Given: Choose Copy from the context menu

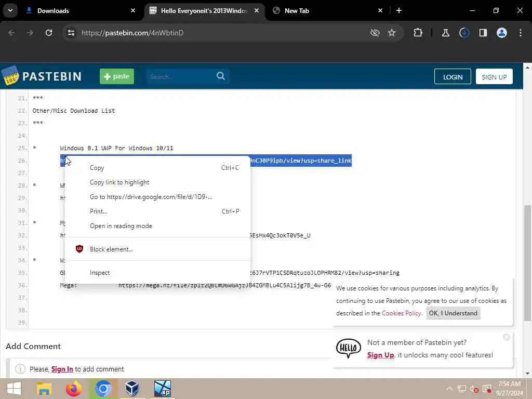Looking at the screenshot, I should point(157,168).
